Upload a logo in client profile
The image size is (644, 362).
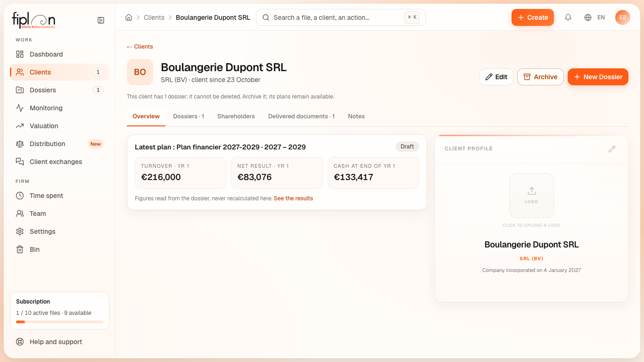[532, 196]
